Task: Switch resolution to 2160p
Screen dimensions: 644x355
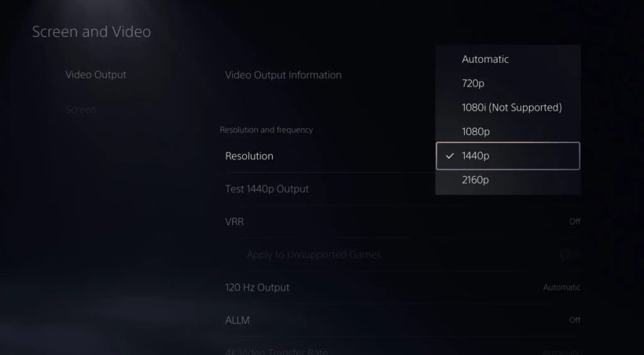Action: [x=476, y=180]
